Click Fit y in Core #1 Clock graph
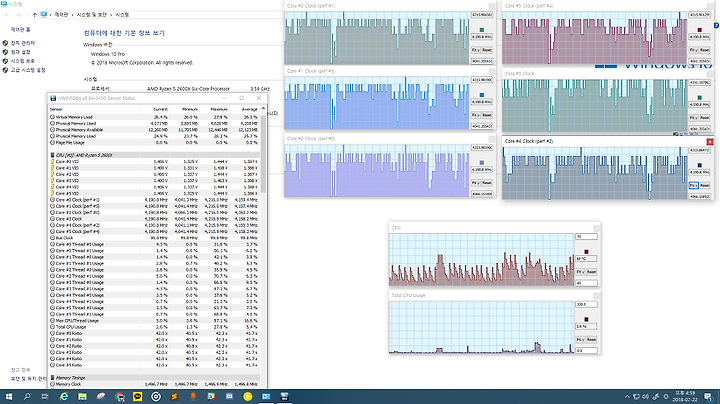 [x=476, y=115]
